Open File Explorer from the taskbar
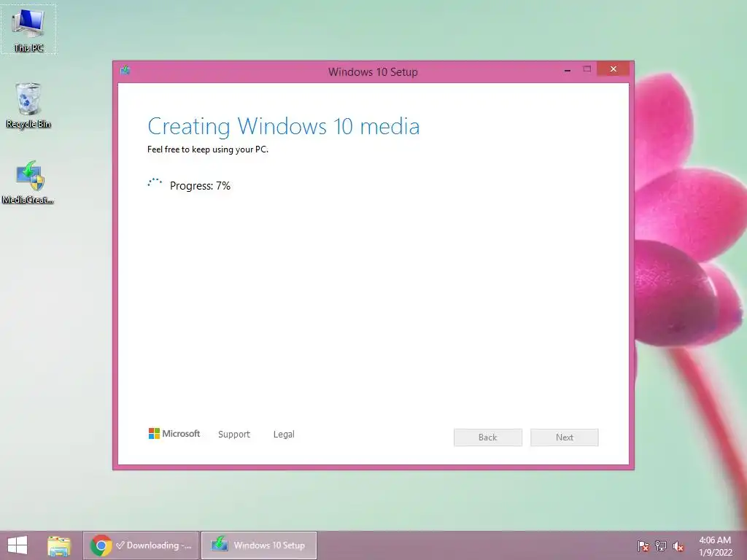The height and width of the screenshot is (560, 747). click(59, 545)
